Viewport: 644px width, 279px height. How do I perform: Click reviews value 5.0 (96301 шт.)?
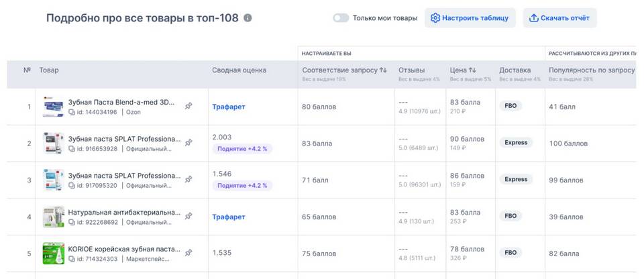(x=419, y=185)
